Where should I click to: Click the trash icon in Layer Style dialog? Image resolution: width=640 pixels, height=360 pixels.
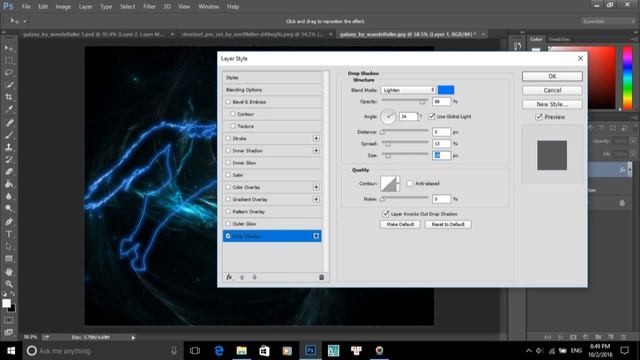tap(321, 277)
